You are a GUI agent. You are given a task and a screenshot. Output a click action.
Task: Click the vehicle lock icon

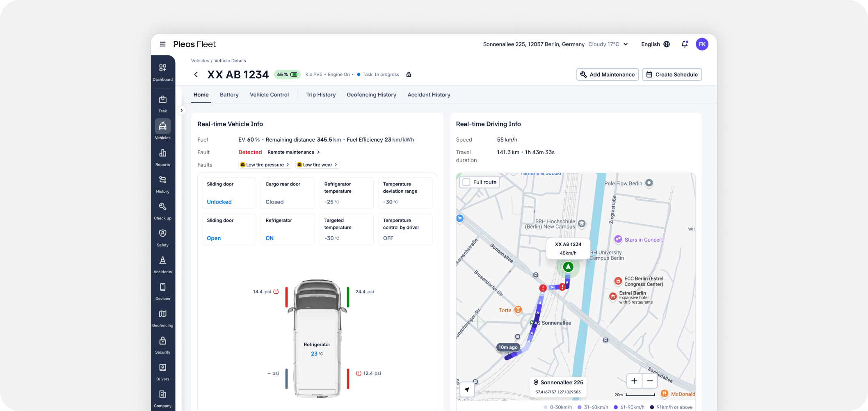409,75
